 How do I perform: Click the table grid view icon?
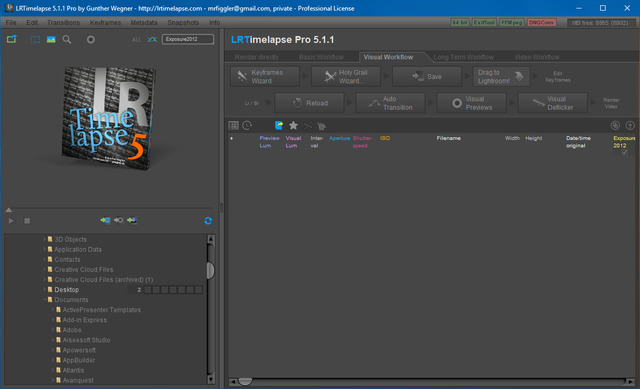coord(233,125)
